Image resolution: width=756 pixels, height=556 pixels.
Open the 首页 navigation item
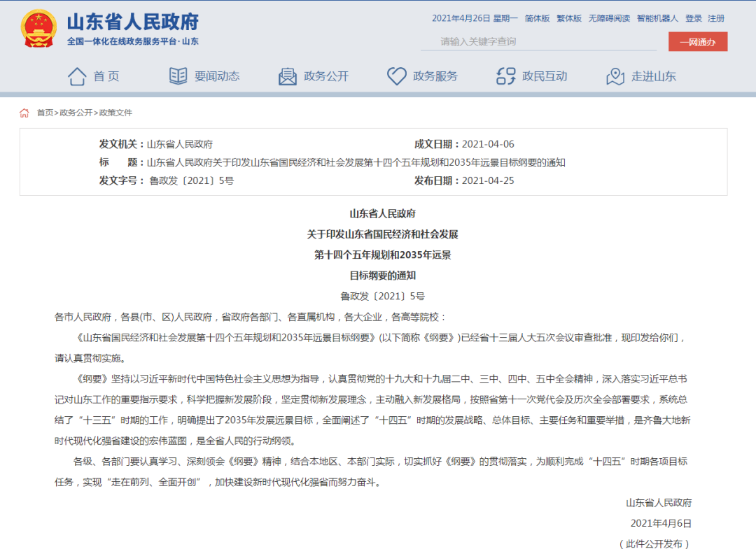click(106, 76)
